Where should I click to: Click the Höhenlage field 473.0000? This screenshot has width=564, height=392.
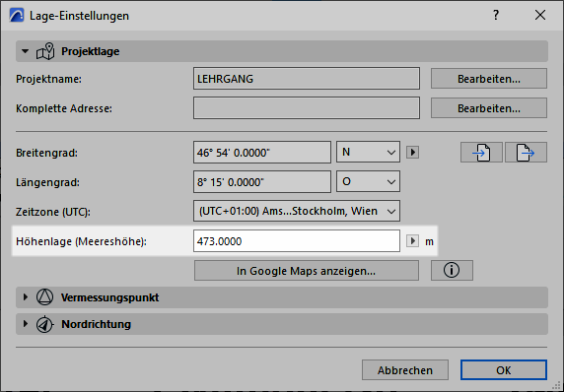pyautogui.click(x=297, y=240)
